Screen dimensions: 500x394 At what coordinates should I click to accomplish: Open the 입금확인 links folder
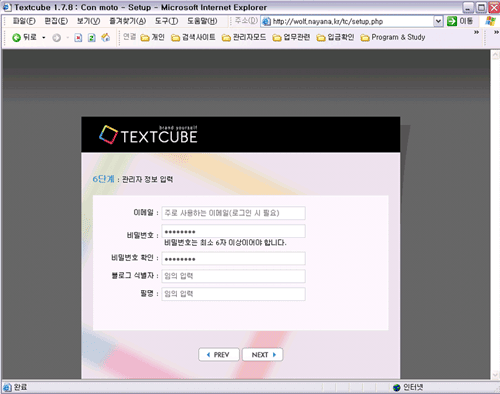(x=335, y=37)
